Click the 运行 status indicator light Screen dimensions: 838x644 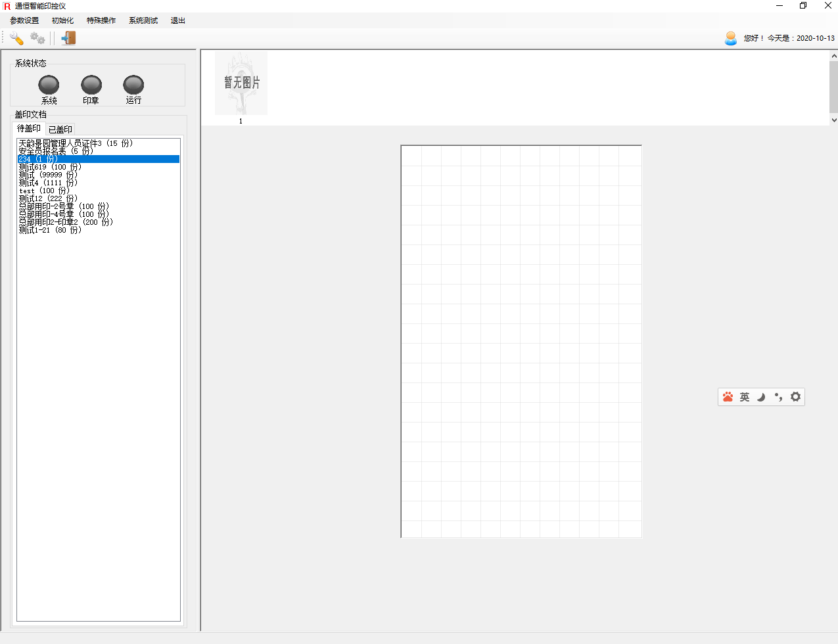tap(133, 85)
